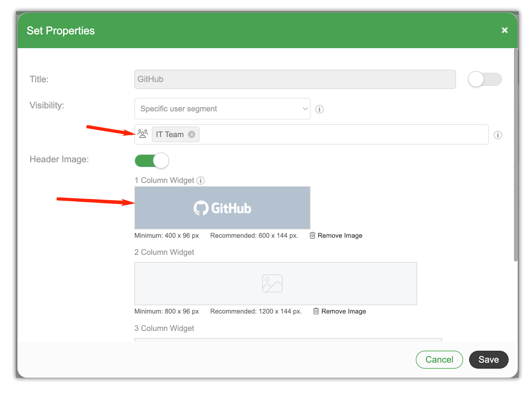This screenshot has height=393, width=532.
Task: Click the GitHub title input field
Action: click(x=295, y=79)
